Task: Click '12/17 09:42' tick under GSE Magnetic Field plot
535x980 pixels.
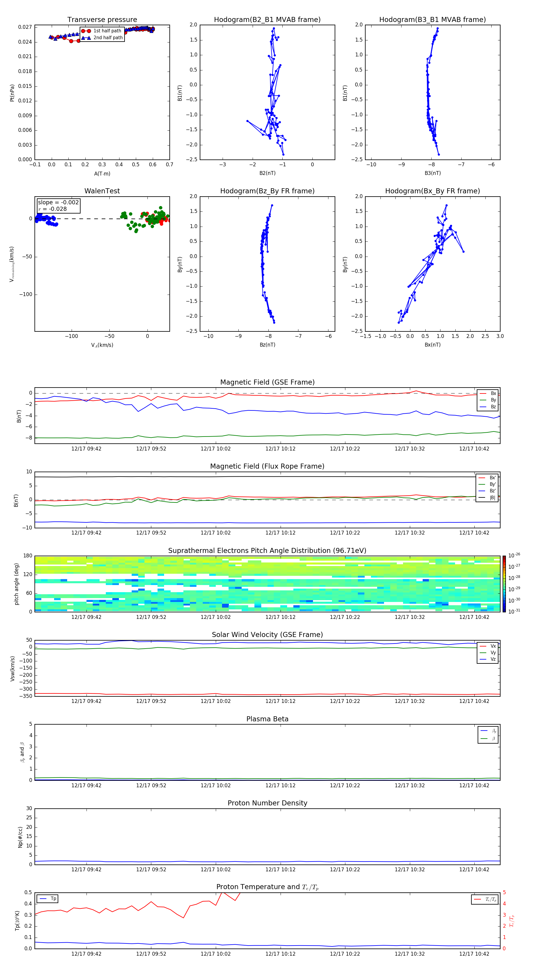Action: pos(86,449)
